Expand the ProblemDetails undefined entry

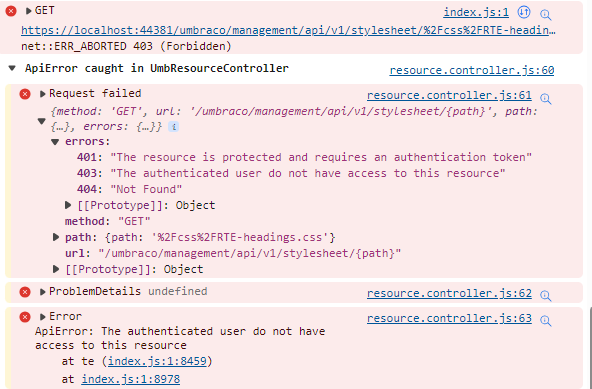[43, 292]
